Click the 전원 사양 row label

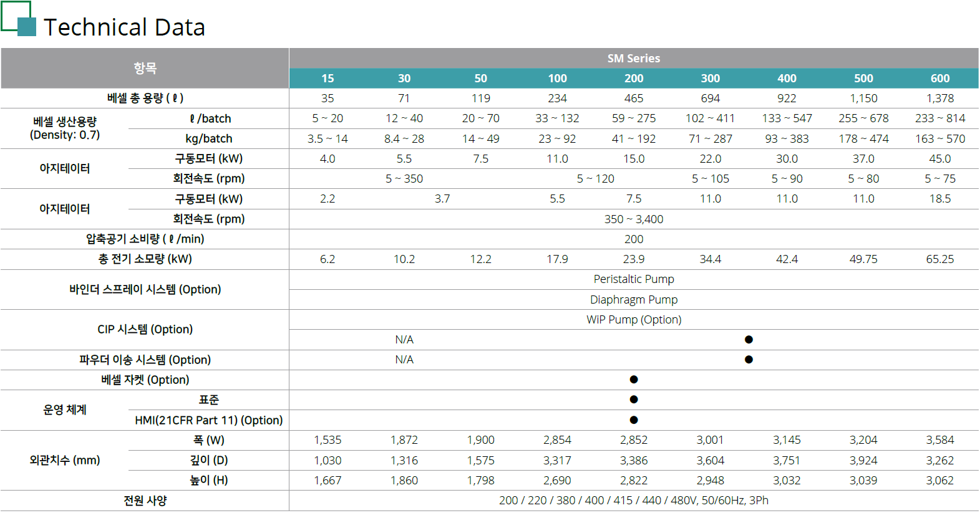point(145,501)
